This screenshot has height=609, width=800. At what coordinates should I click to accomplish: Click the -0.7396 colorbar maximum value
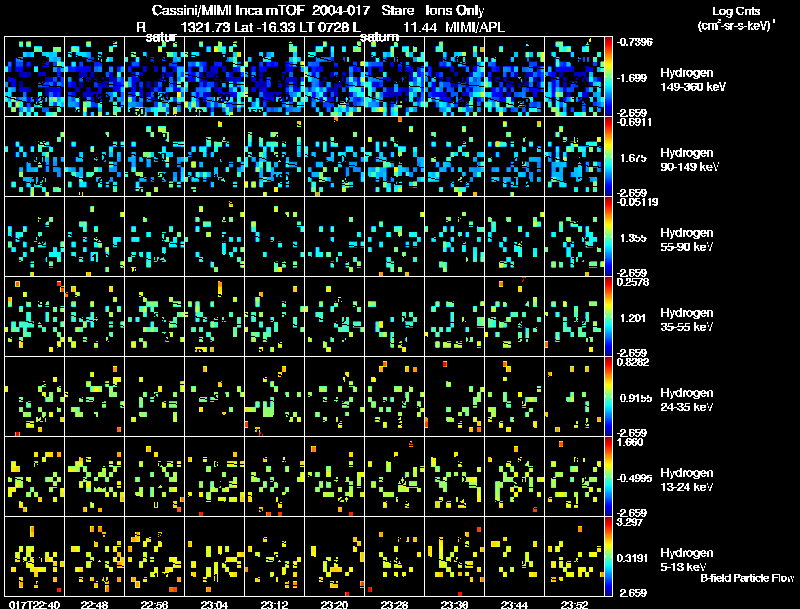pyautogui.click(x=634, y=42)
